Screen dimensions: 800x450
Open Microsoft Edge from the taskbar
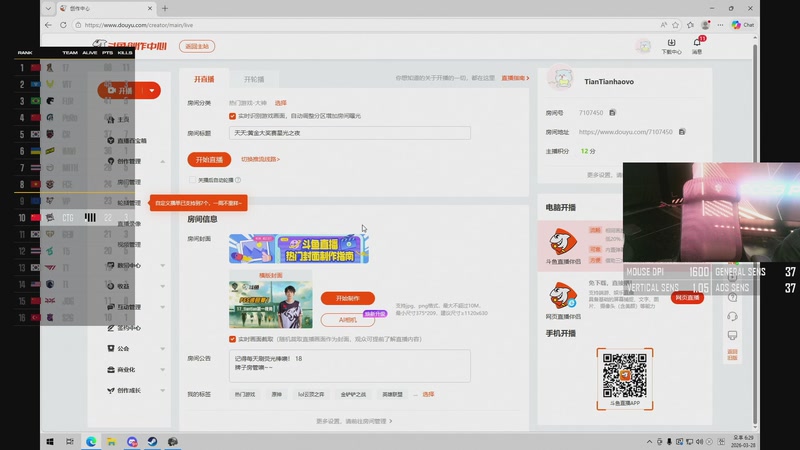[91, 441]
